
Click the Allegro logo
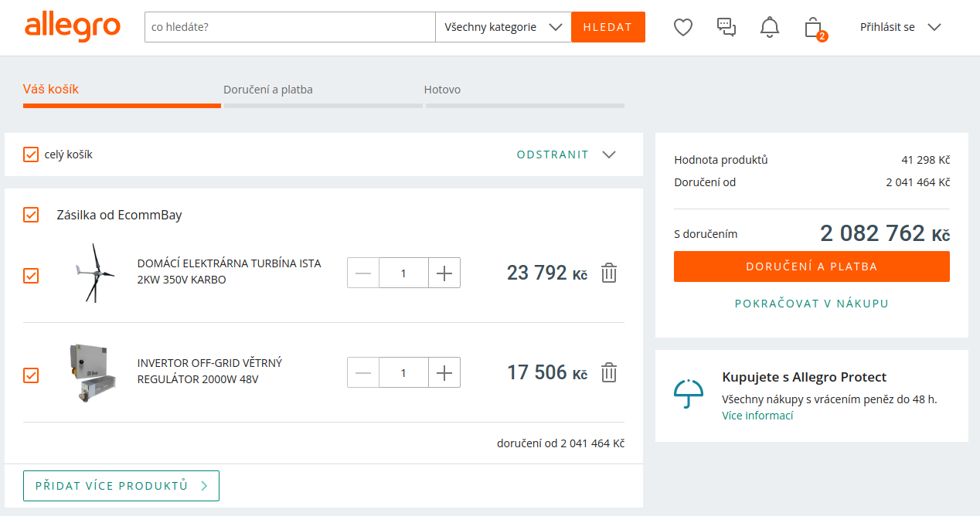[x=73, y=27]
